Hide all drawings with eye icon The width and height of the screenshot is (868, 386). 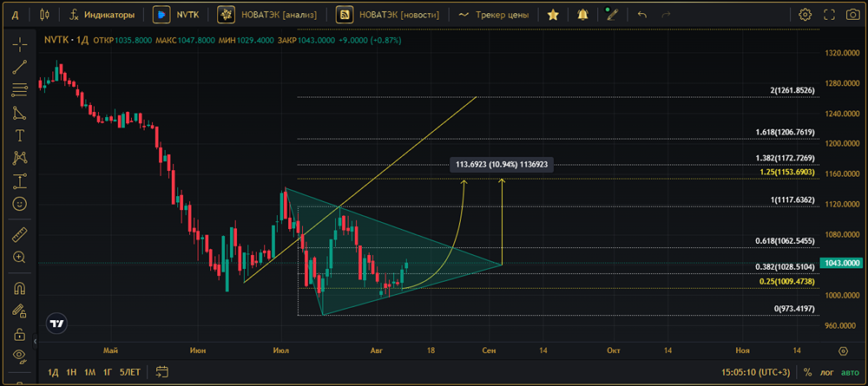(20, 355)
